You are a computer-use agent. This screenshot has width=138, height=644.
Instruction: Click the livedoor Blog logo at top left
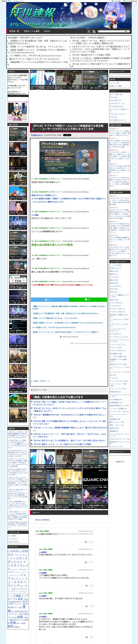pyautogui.click(x=6, y=1)
